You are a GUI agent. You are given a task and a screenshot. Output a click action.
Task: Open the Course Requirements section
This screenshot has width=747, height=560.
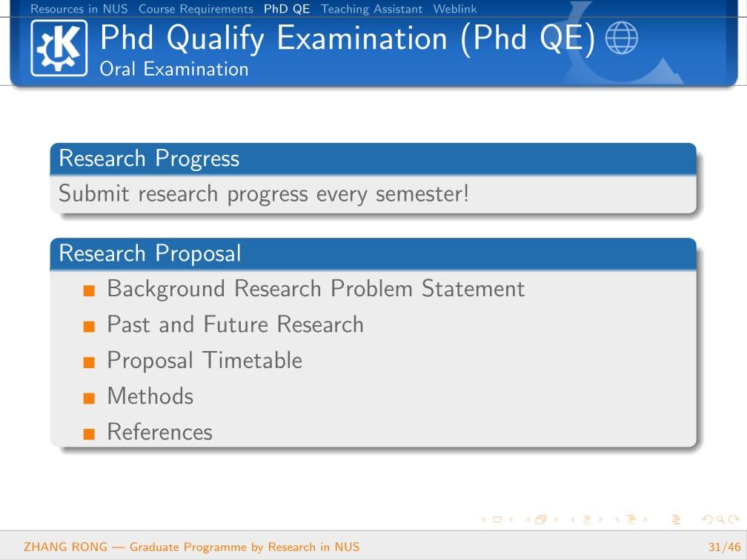196,9
